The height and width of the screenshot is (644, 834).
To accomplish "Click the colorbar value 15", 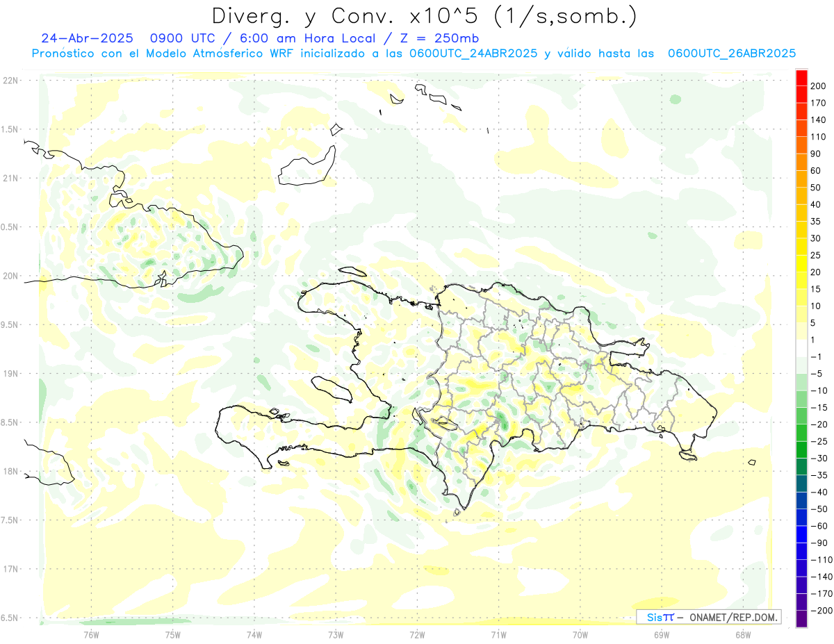I will pos(816,289).
